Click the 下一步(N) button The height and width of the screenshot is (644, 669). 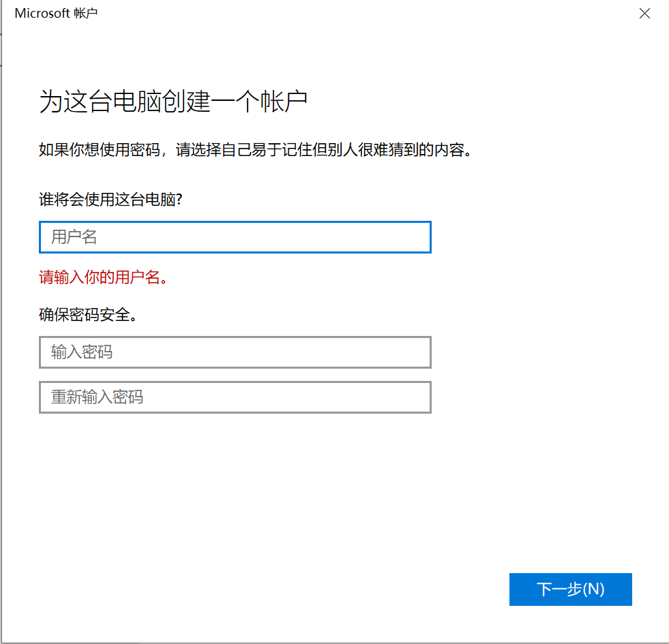click(x=570, y=589)
